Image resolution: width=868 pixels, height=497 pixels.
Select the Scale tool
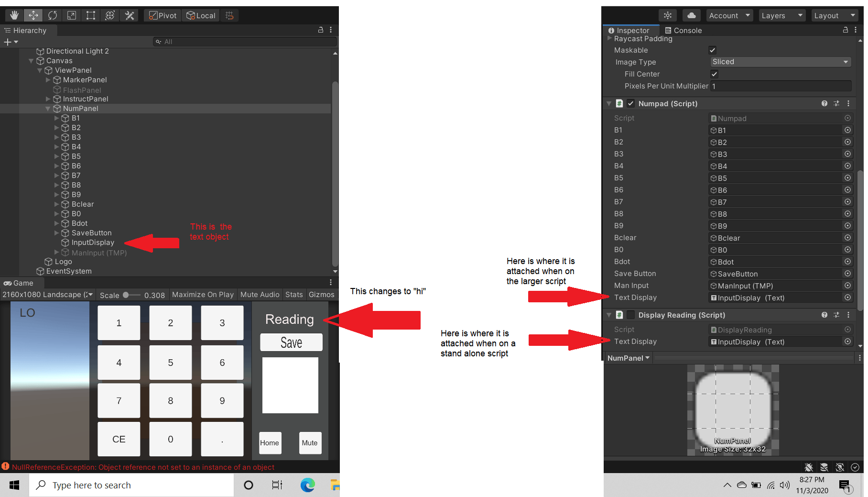point(72,15)
